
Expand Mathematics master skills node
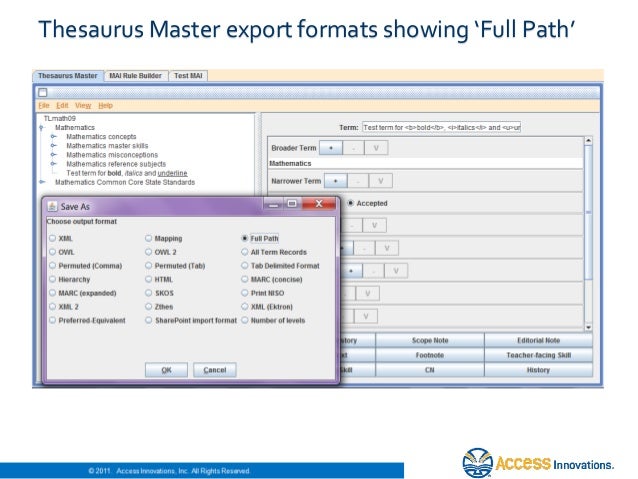coord(53,145)
